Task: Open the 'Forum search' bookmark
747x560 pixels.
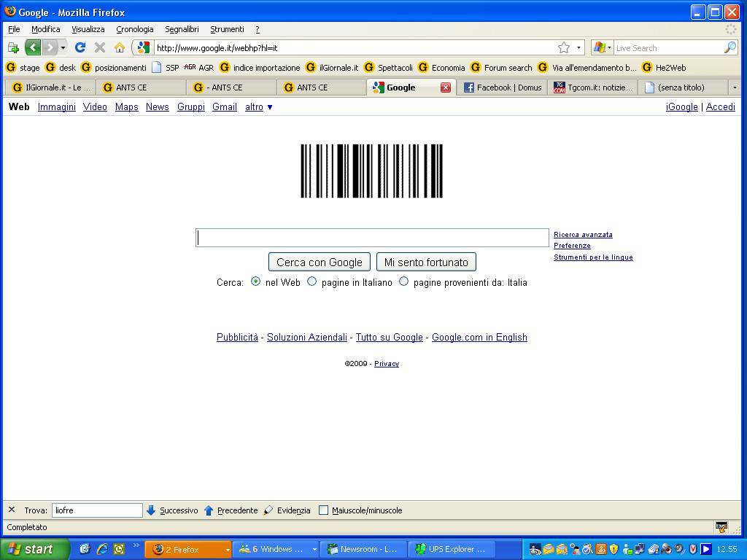Action: click(x=501, y=68)
